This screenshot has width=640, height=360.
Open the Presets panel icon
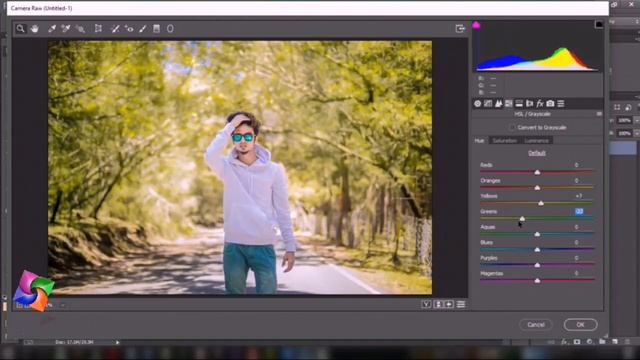561,104
